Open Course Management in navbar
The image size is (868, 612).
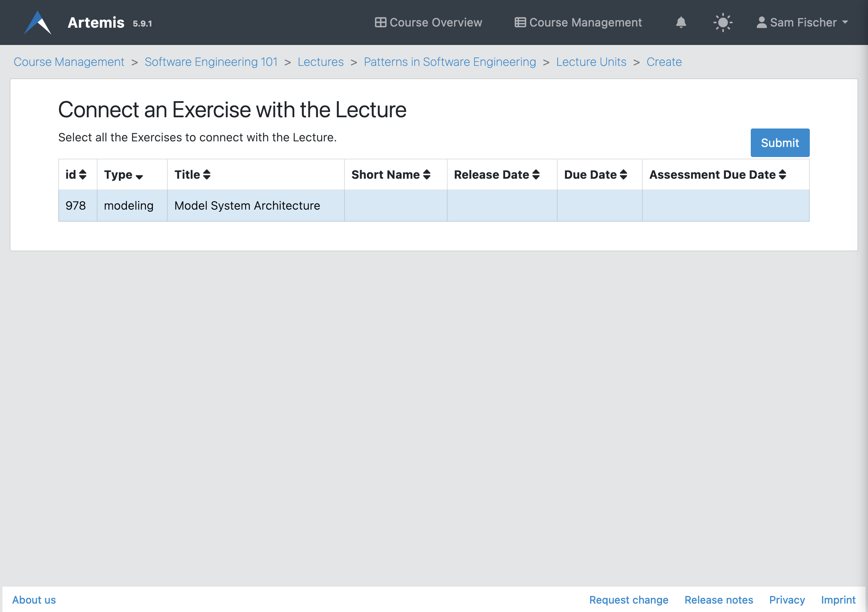[x=578, y=22]
